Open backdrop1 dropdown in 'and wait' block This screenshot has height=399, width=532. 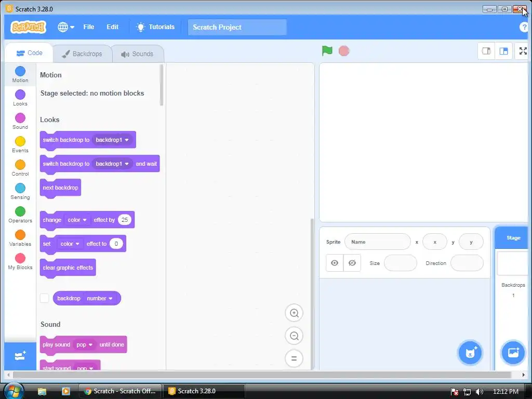(x=112, y=164)
